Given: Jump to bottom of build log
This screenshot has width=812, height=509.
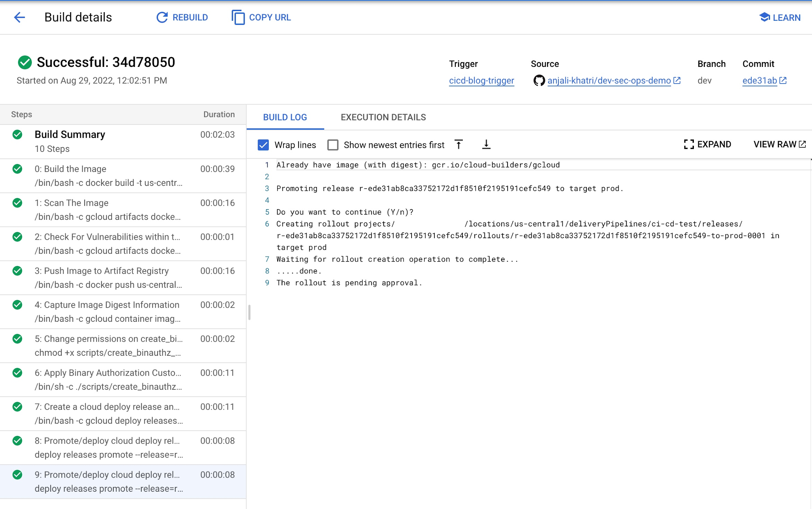Looking at the screenshot, I should point(486,144).
